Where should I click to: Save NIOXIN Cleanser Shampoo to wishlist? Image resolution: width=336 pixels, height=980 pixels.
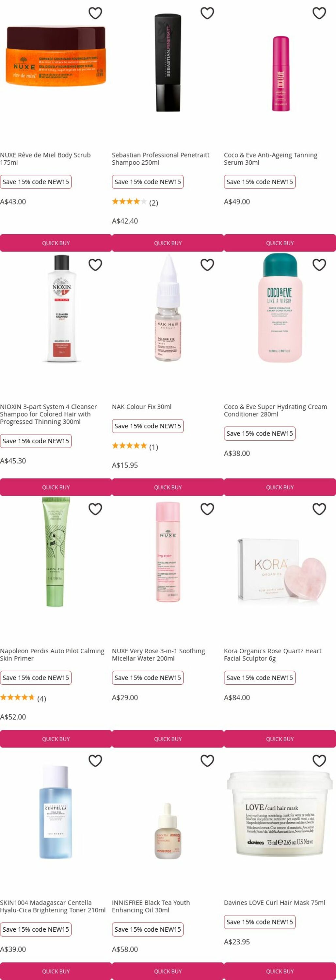click(x=95, y=264)
